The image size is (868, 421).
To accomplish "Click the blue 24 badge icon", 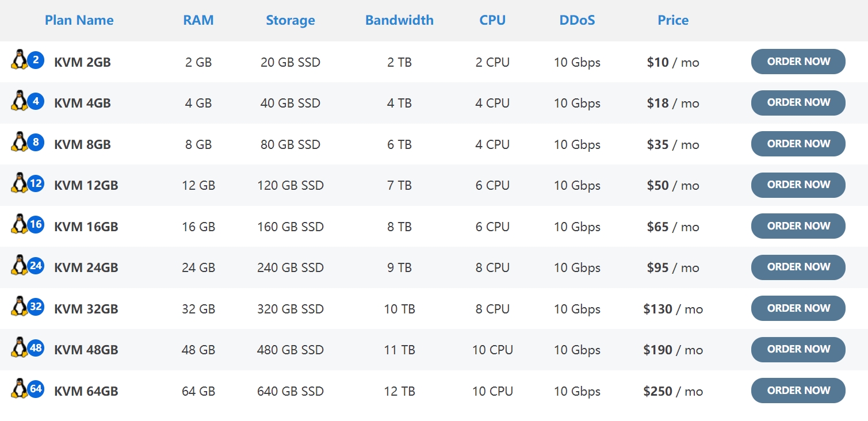I will (x=36, y=266).
